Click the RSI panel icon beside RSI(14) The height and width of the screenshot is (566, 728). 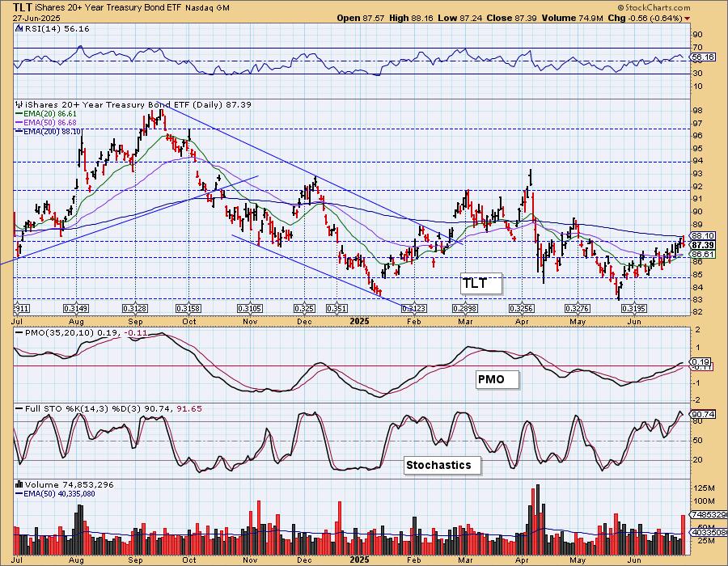point(19,29)
